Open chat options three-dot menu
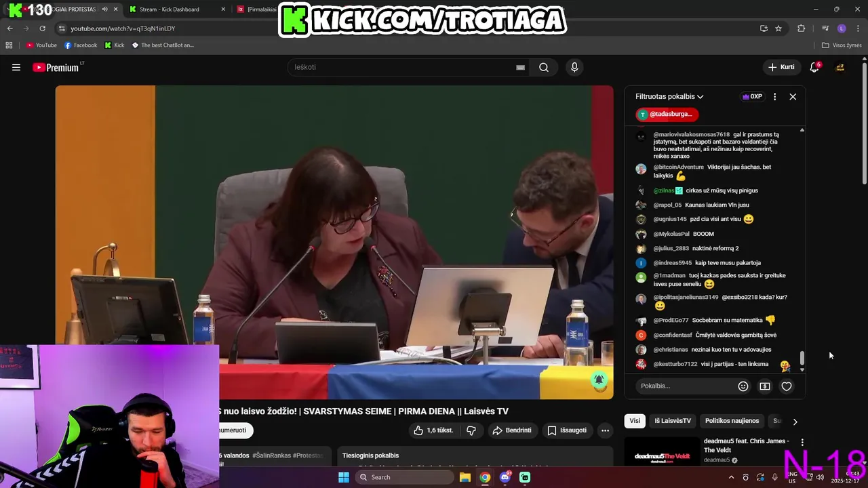The height and width of the screenshot is (488, 868). click(x=774, y=96)
